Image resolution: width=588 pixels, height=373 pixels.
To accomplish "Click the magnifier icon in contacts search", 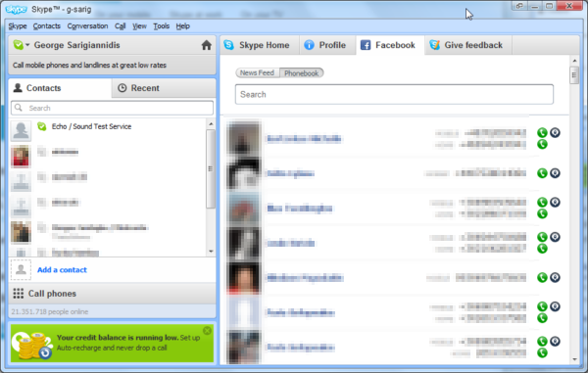I will point(19,108).
